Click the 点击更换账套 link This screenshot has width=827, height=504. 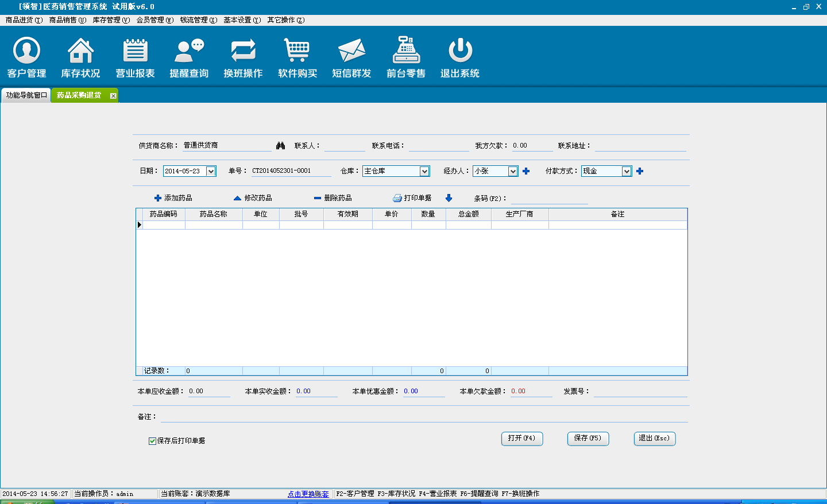pos(308,494)
